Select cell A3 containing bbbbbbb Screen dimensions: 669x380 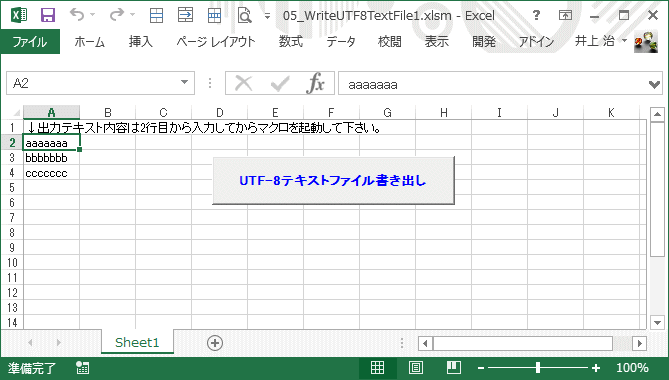(x=51, y=158)
